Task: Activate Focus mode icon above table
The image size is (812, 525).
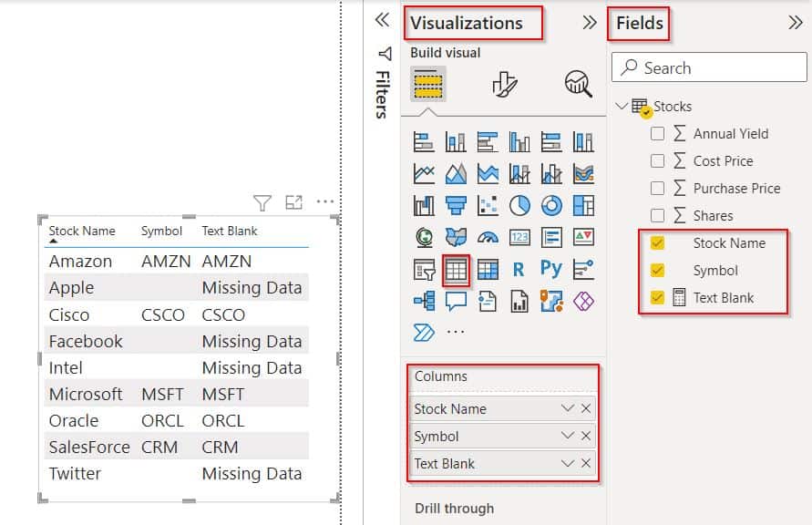Action: coord(294,202)
